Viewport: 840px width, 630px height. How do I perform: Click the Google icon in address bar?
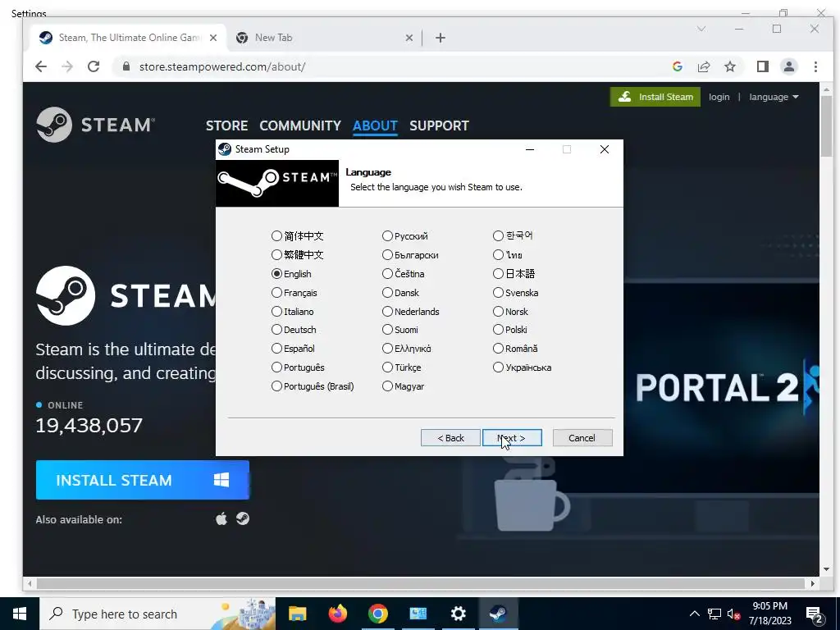click(x=677, y=66)
